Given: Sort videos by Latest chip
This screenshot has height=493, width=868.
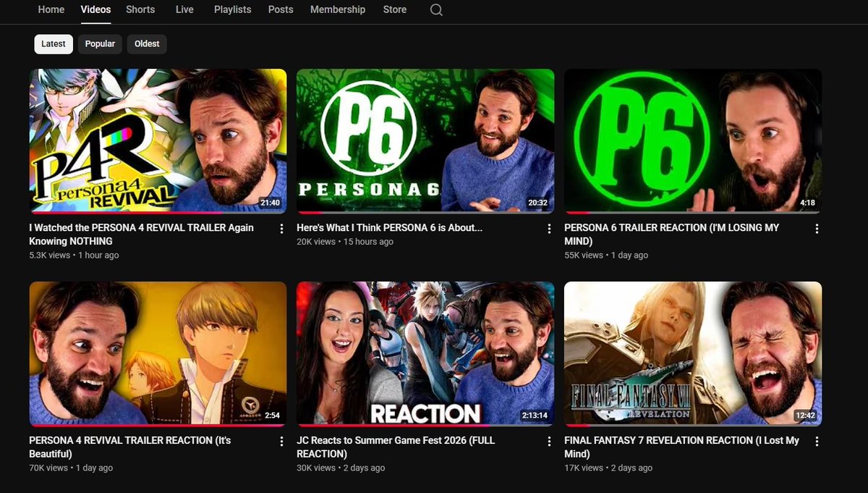Looking at the screenshot, I should tap(54, 44).
